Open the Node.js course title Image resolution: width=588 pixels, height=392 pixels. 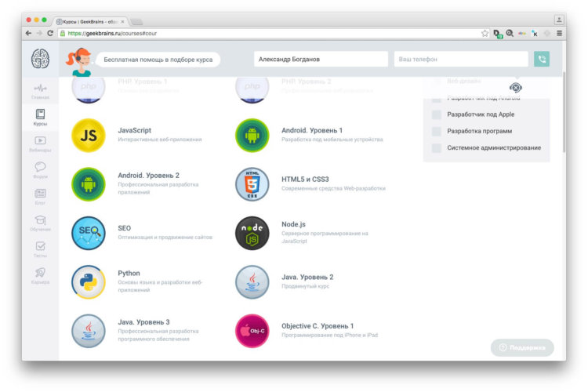(x=294, y=224)
